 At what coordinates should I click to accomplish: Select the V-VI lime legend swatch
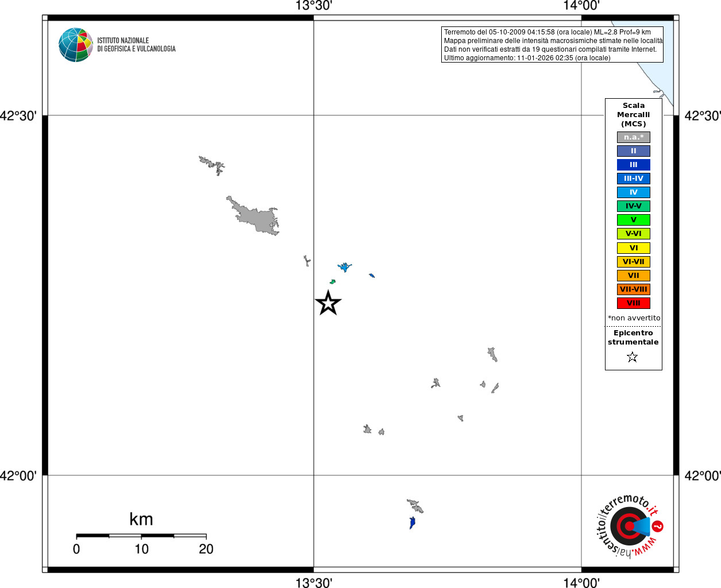(x=634, y=234)
